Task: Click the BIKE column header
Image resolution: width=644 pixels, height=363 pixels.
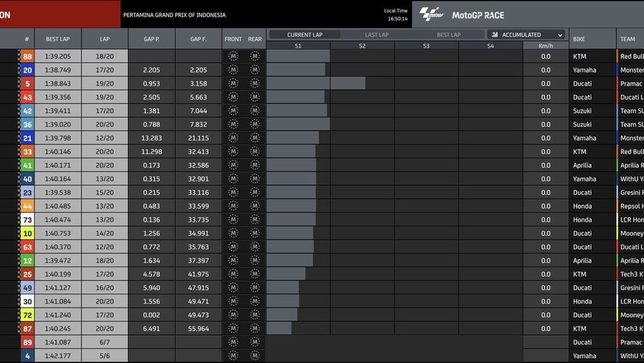Action: tap(579, 39)
